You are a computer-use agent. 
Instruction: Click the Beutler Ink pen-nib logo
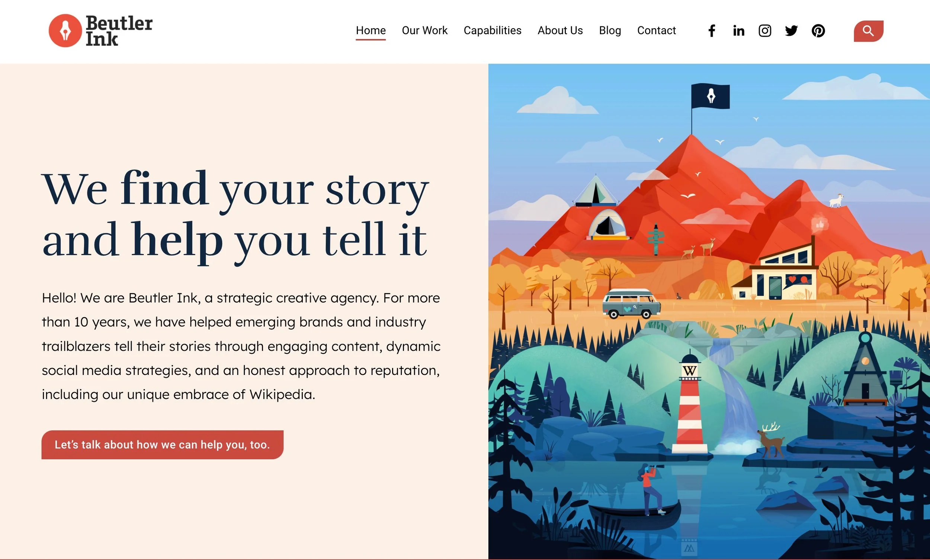[x=65, y=30]
